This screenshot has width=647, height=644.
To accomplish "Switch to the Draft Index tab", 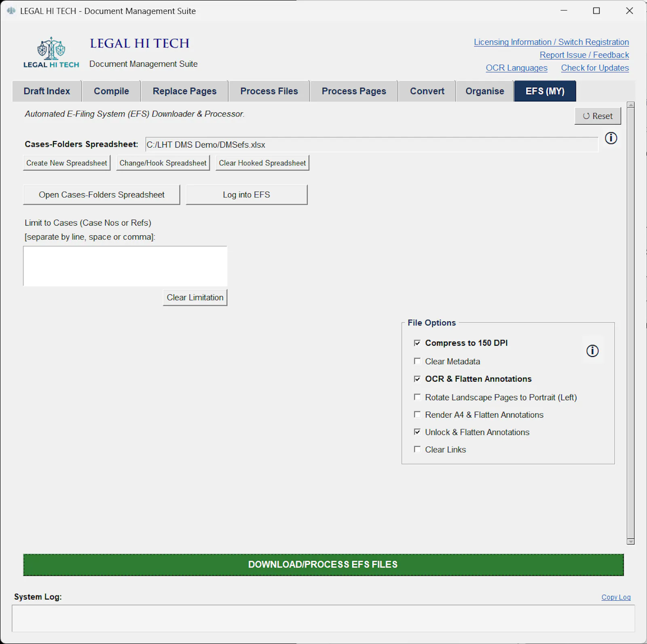I will (x=47, y=91).
